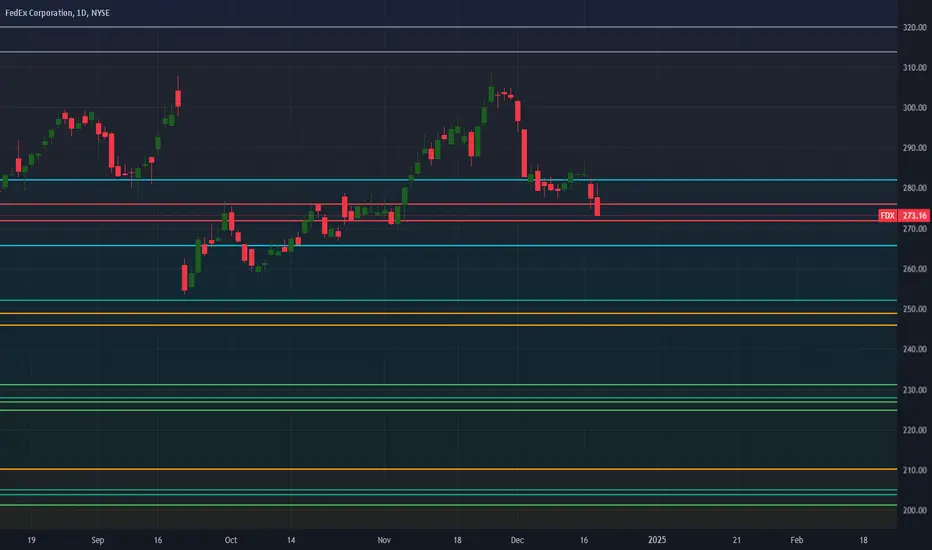Click the FDX ticker price tag
Screen dimensions: 932x550
tap(887, 215)
